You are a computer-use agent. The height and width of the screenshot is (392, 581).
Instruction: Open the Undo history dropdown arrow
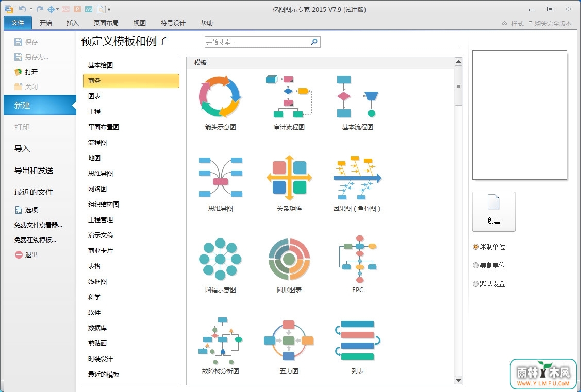[x=31, y=9]
